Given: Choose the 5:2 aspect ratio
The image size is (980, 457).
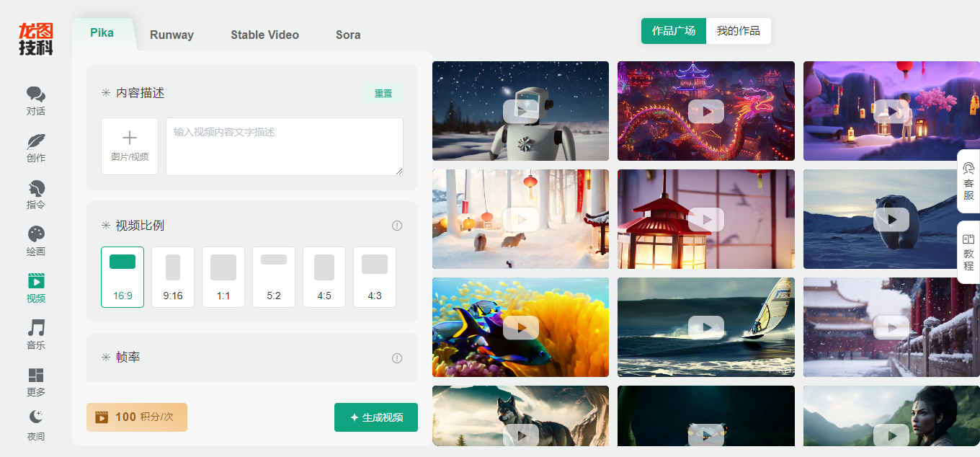Looking at the screenshot, I should (x=274, y=277).
